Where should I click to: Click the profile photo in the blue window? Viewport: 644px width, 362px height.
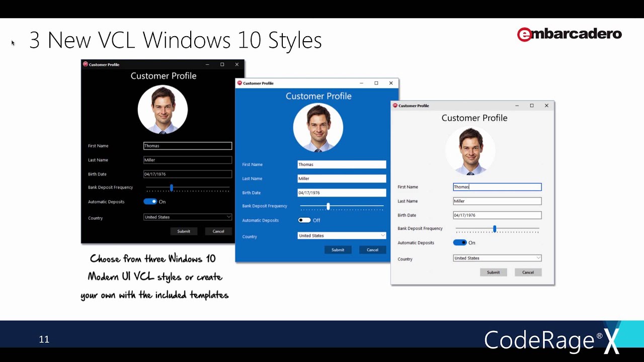click(318, 128)
